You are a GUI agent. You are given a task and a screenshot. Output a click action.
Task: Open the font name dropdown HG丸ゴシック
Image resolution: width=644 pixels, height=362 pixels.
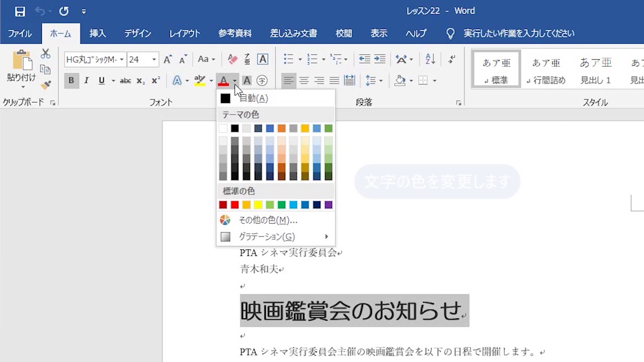[x=122, y=59]
